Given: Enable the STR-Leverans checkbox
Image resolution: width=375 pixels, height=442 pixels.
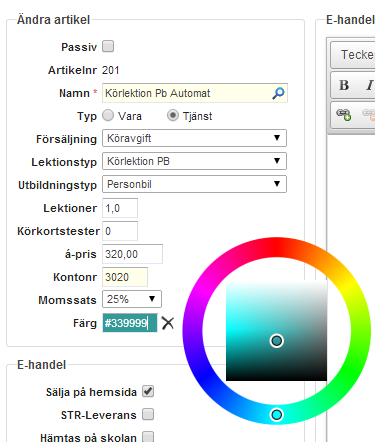Looking at the screenshot, I should click(x=148, y=414).
